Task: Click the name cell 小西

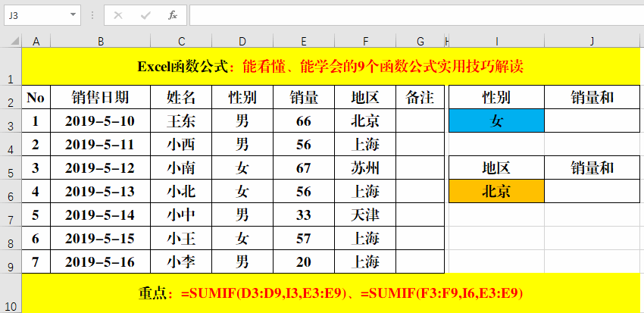Action: pos(181,144)
